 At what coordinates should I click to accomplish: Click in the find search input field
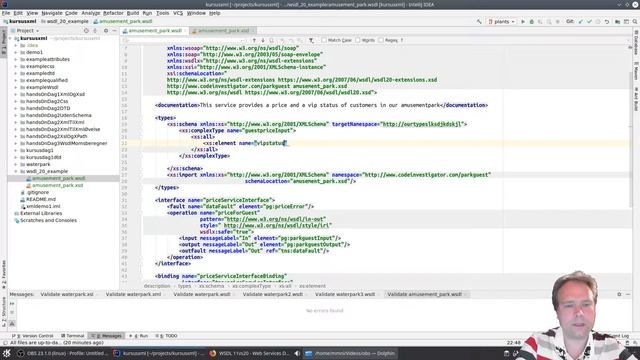(184, 40)
